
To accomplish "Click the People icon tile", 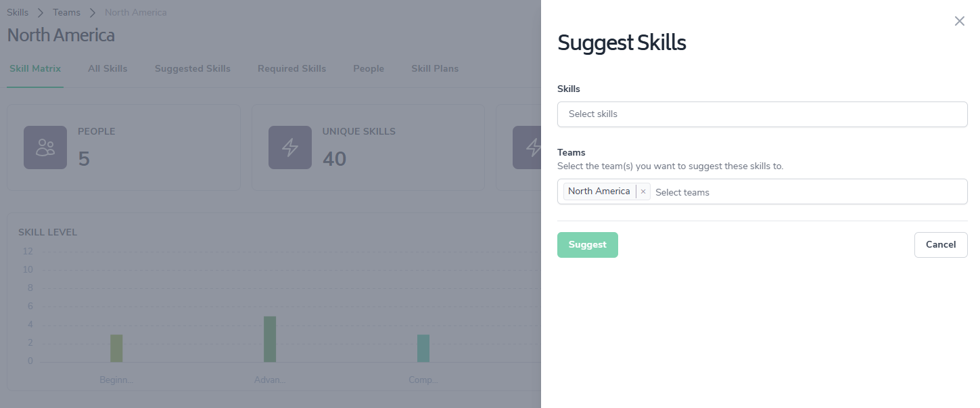I will pos(45,148).
